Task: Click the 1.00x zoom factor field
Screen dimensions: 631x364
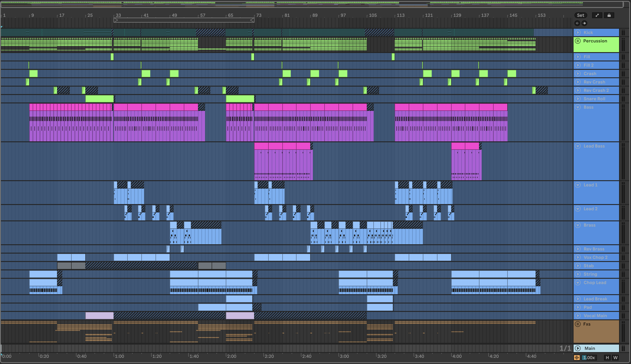Action: (x=589, y=358)
